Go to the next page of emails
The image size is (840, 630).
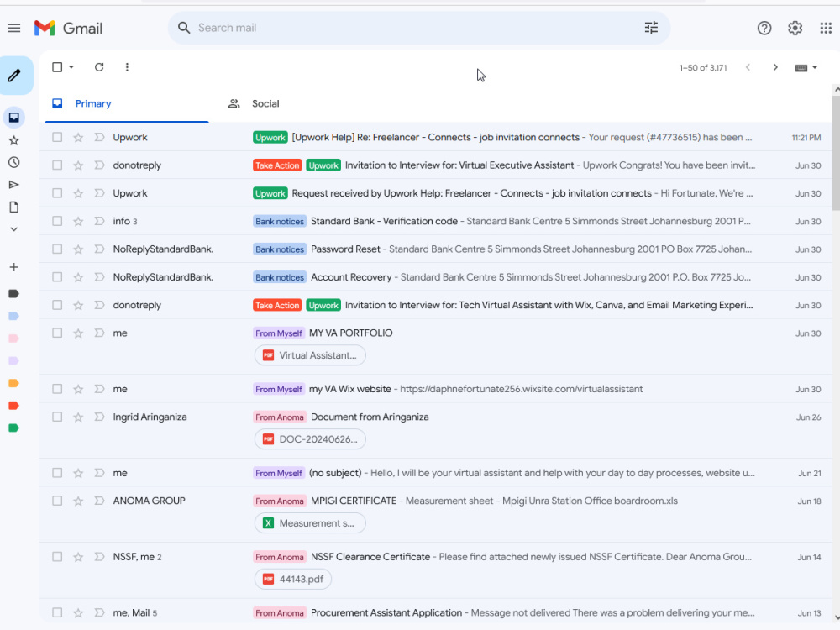(775, 67)
